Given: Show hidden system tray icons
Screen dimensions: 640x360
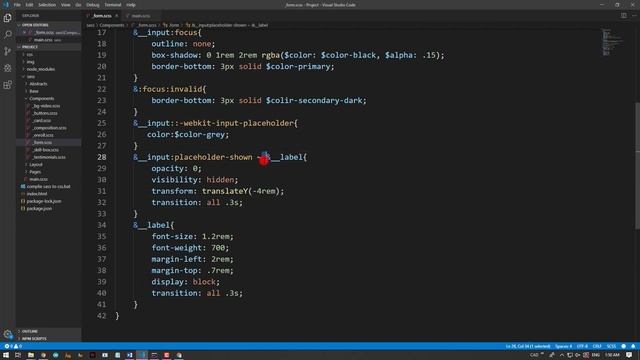Looking at the screenshot, I should click(562, 355).
